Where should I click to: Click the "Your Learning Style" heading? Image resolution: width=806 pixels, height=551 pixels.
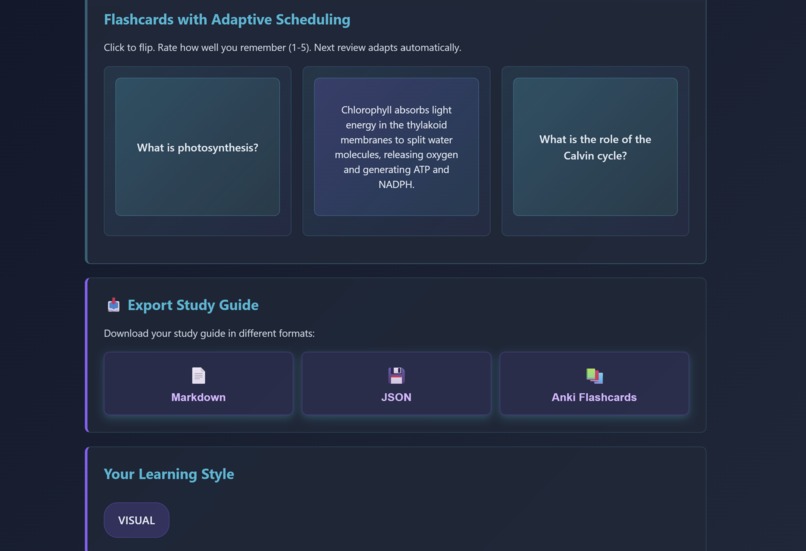click(x=169, y=474)
